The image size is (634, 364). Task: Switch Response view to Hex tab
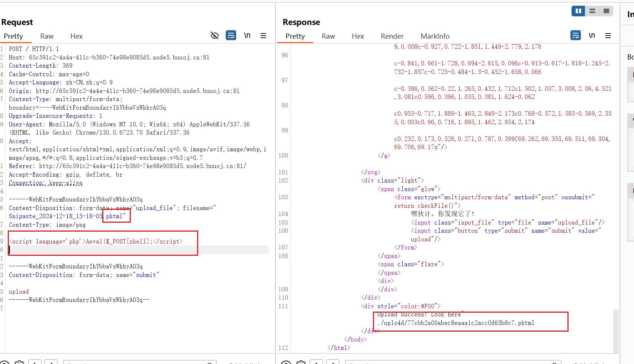click(358, 36)
